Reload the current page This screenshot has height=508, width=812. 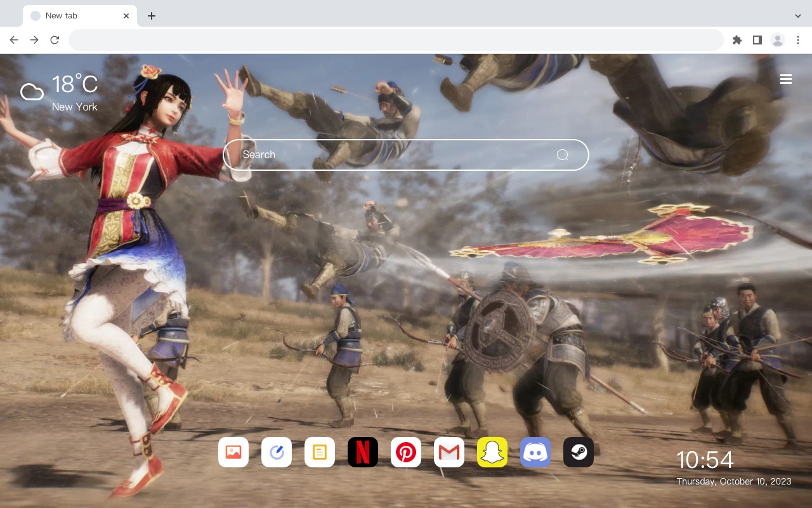tap(55, 40)
